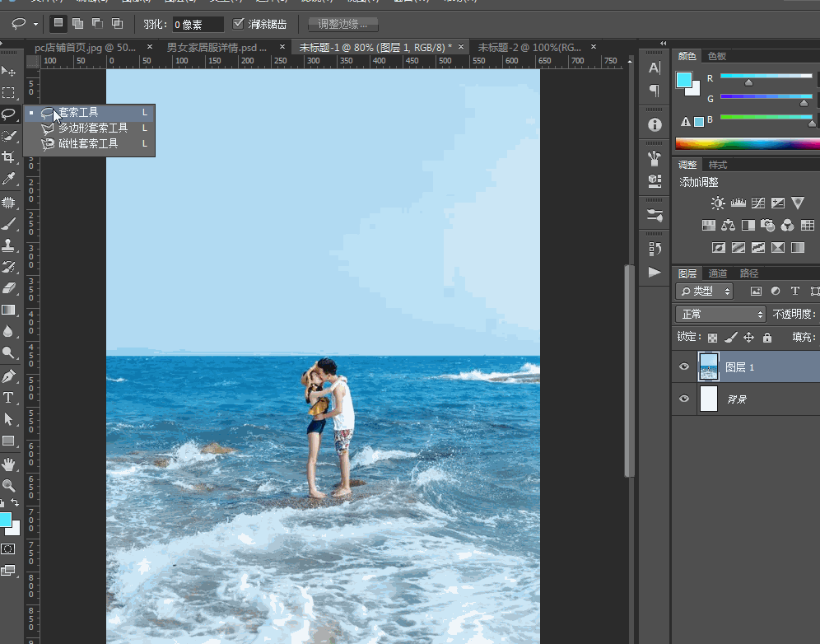Select the Rectangular Marquee tool
The width and height of the screenshot is (820, 644).
pos(8,92)
